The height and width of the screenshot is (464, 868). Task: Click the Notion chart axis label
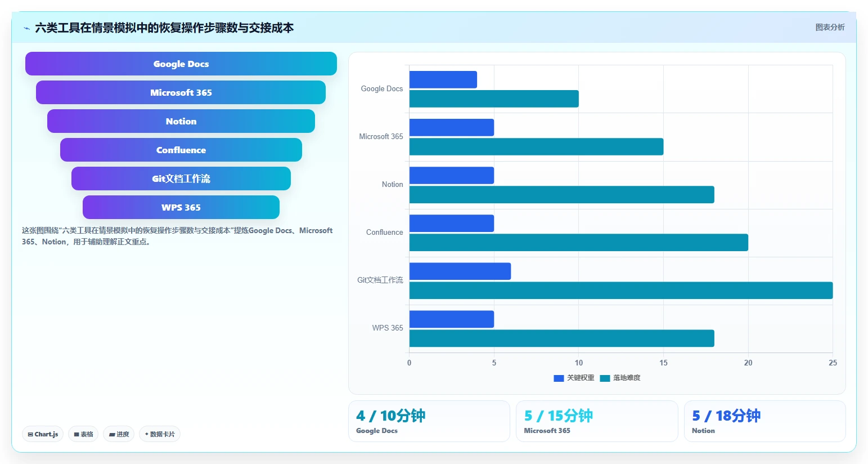[392, 185]
